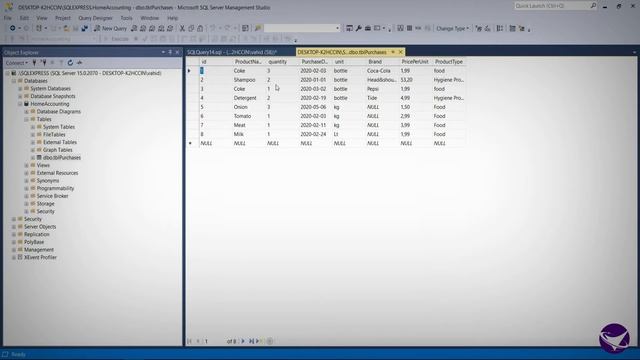Expand the Database Diagrams node
The height and width of the screenshot is (360, 640).
pyautogui.click(x=27, y=111)
